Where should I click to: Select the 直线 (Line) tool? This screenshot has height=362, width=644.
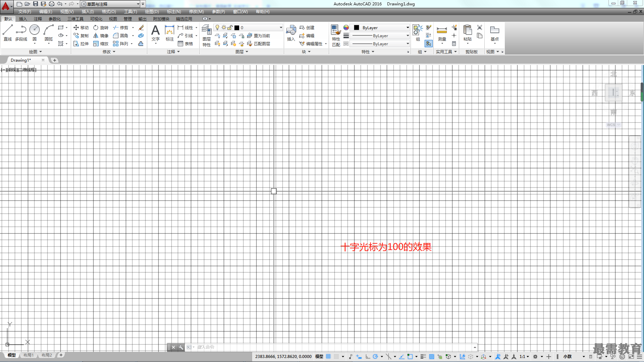[x=7, y=33]
